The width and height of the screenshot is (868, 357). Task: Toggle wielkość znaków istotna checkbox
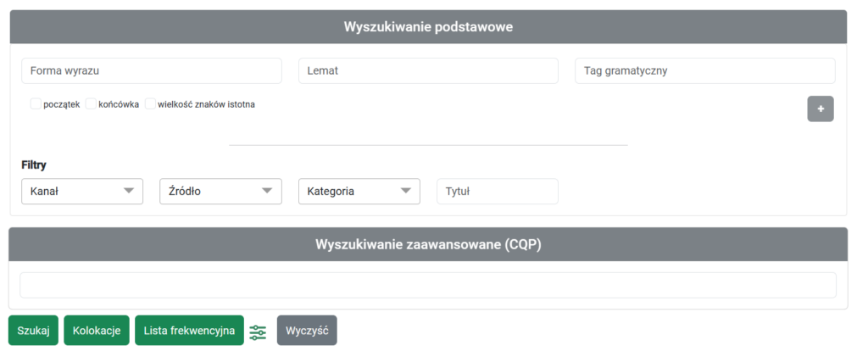151,104
